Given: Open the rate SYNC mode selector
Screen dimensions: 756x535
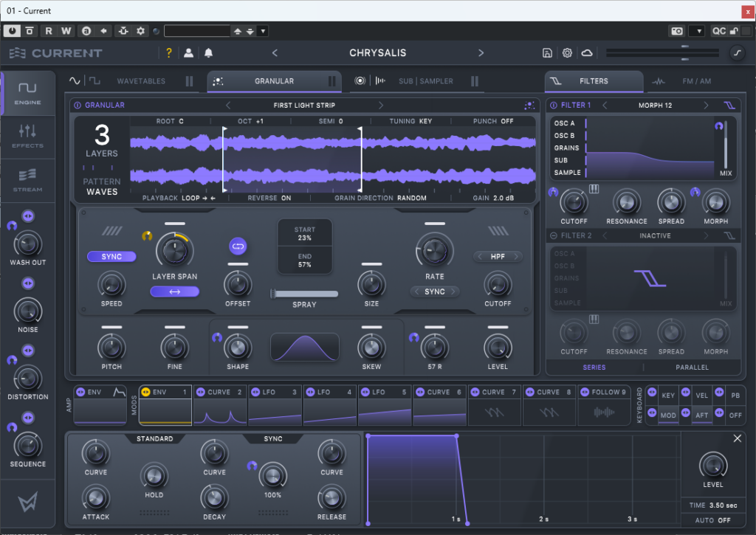Looking at the screenshot, I should [x=435, y=291].
